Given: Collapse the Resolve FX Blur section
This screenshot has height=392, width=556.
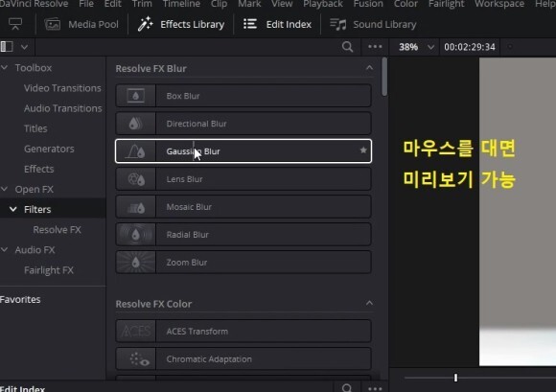Looking at the screenshot, I should coord(369,68).
